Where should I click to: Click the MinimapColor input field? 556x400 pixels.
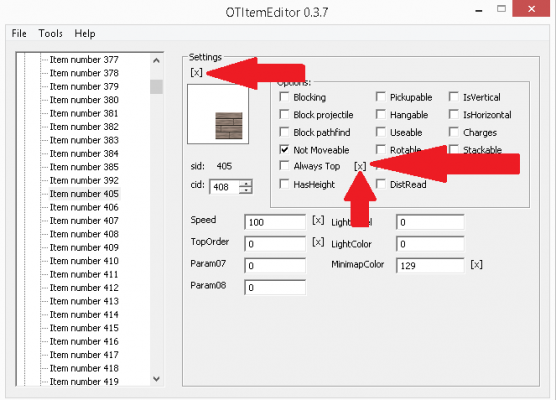coord(430,265)
